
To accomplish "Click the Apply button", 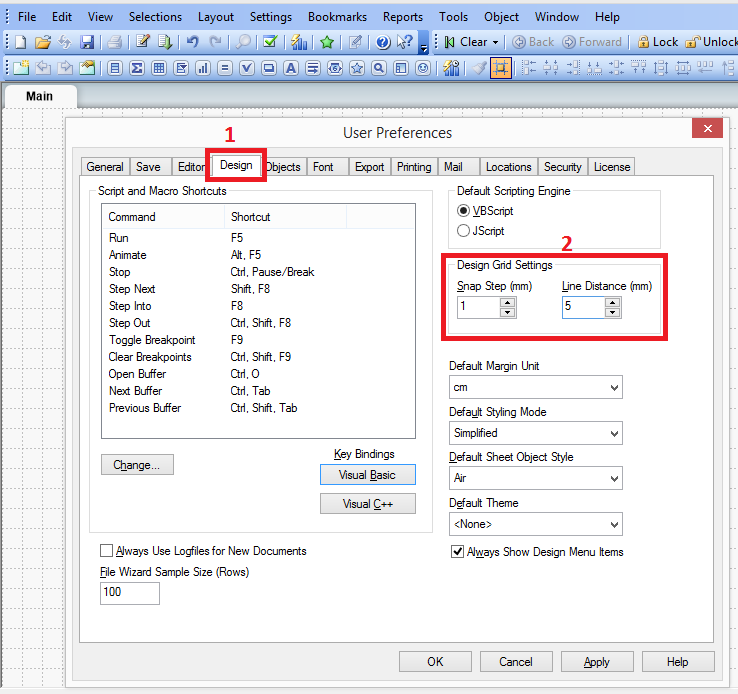I will 596,662.
